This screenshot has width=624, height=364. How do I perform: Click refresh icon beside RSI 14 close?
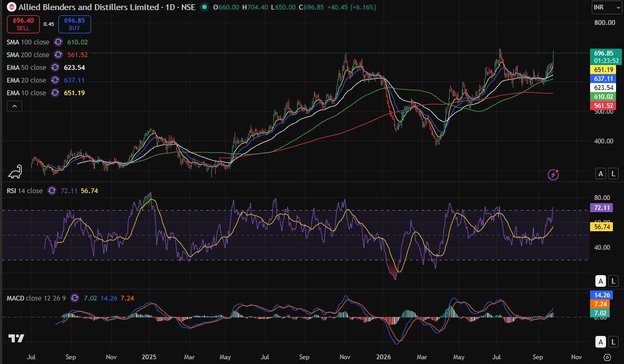coord(52,191)
